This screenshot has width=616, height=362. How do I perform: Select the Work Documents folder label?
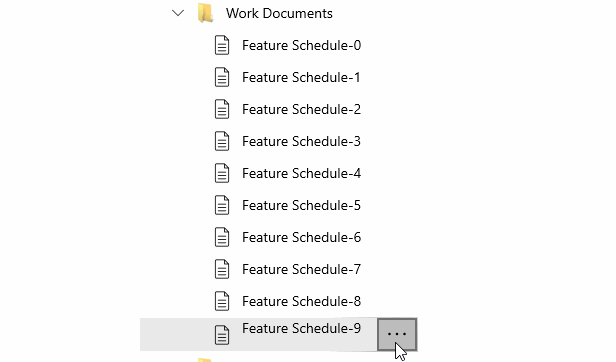pyautogui.click(x=279, y=13)
